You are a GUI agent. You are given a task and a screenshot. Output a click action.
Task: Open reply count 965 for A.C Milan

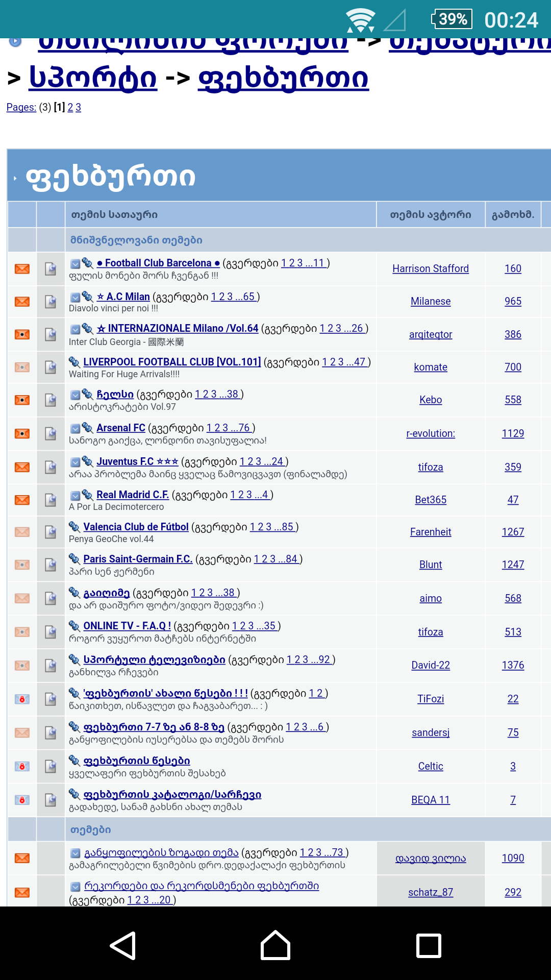513,301
